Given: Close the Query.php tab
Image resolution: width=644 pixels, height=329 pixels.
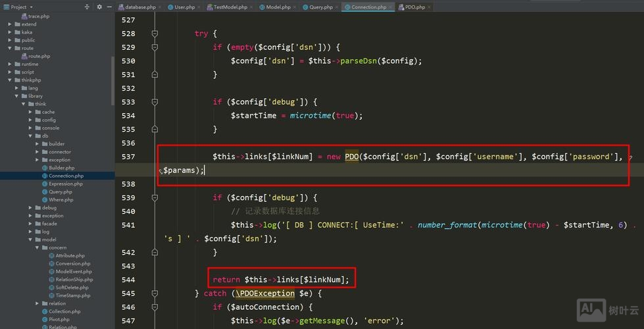Looking at the screenshot, I should click(x=337, y=7).
